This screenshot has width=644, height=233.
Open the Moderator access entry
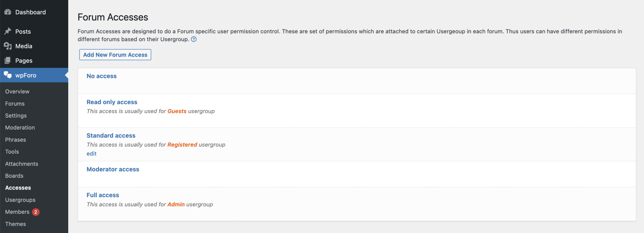pyautogui.click(x=113, y=169)
